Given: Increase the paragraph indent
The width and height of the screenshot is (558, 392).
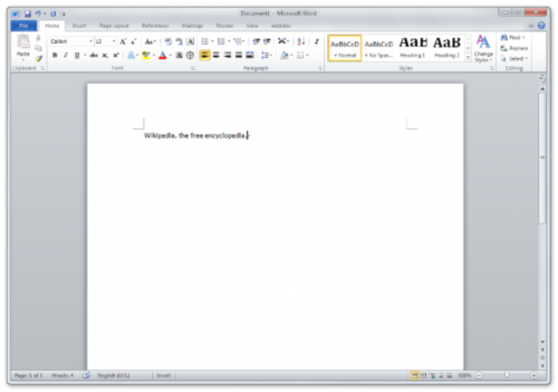Looking at the screenshot, I should [267, 41].
